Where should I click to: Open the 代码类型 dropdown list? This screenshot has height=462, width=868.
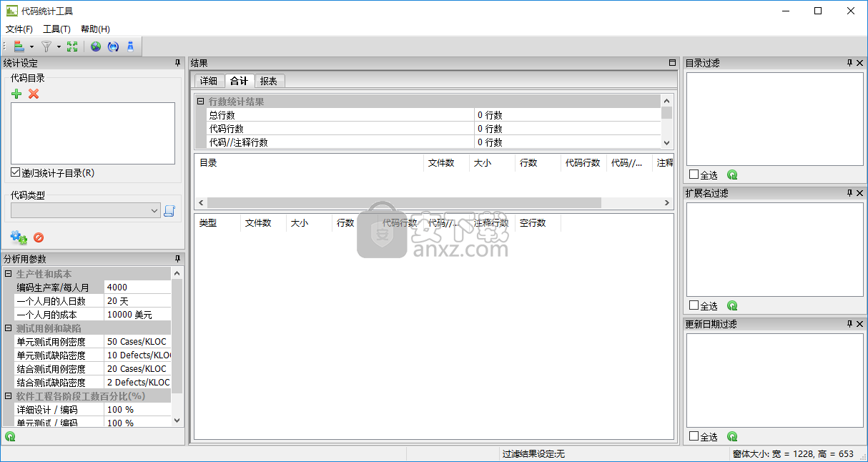[154, 210]
